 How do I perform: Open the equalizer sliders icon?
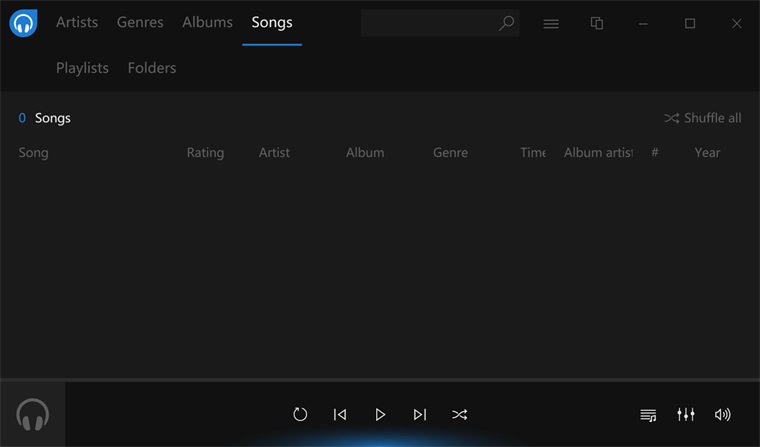[x=685, y=414]
